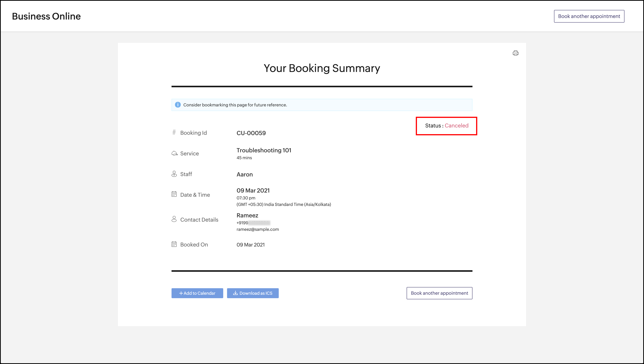Screen dimensions: 644x364
Task: Click the blue info icon in bookmark notice
Action: (x=177, y=105)
